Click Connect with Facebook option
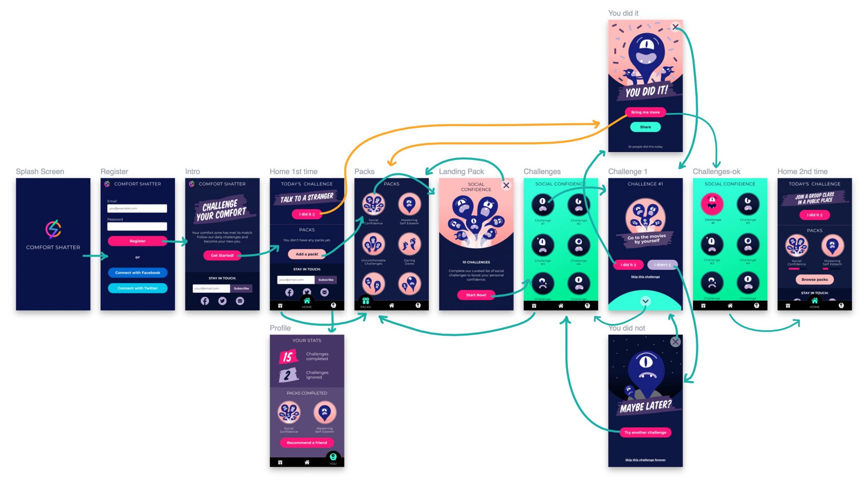The height and width of the screenshot is (485, 868). click(x=137, y=273)
